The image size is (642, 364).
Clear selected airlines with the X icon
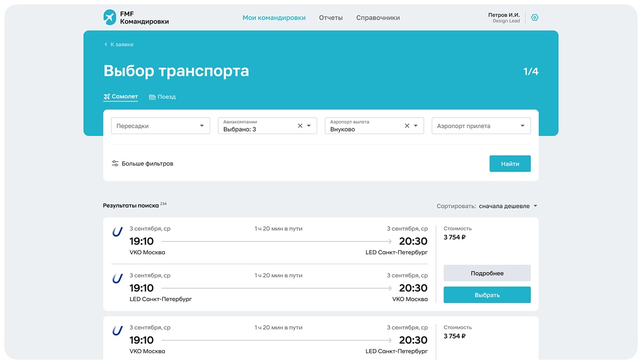(x=300, y=126)
